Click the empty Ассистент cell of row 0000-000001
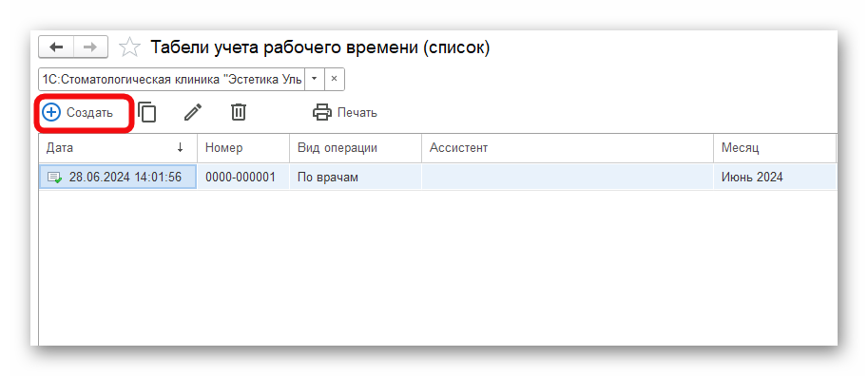The image size is (868, 376). click(x=568, y=177)
